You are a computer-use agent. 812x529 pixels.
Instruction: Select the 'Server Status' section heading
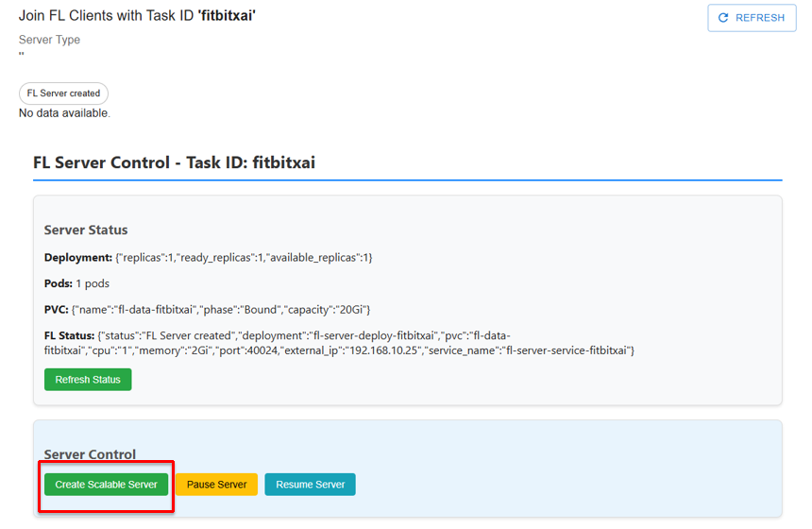(x=86, y=230)
